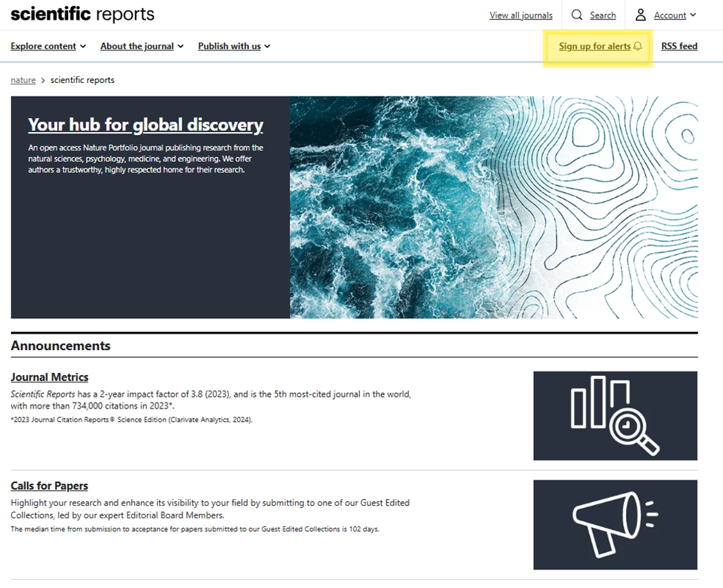This screenshot has width=723, height=588.
Task: Click the alerts bell icon
Action: tap(638, 46)
